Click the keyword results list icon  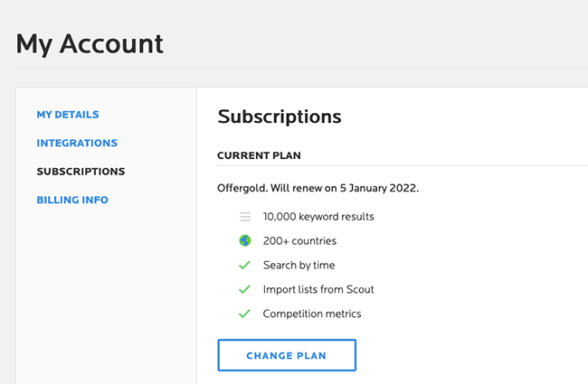coord(245,217)
